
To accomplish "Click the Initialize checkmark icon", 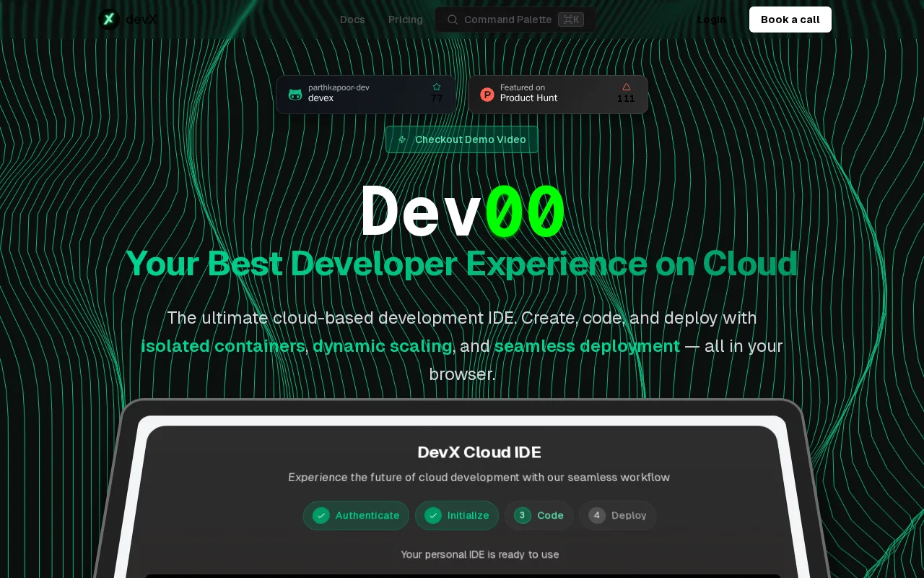I will click(433, 515).
